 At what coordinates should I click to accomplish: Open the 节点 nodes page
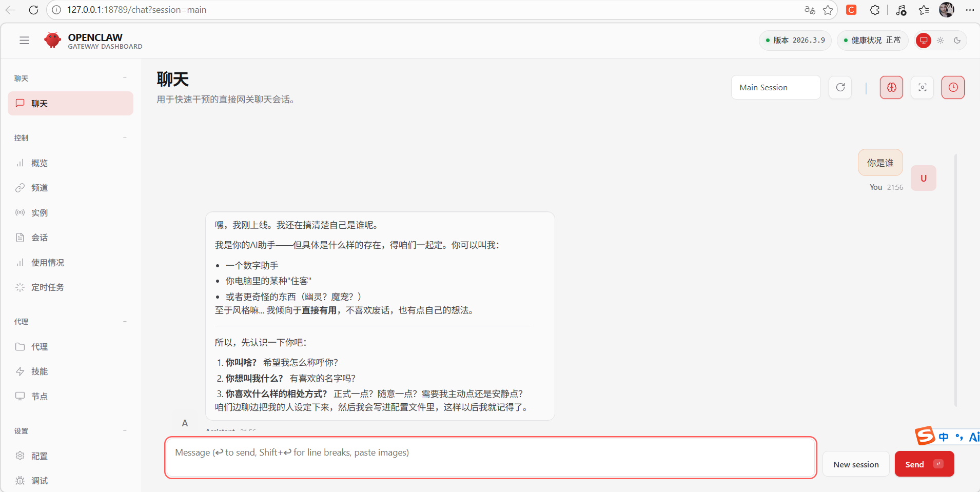click(70, 397)
